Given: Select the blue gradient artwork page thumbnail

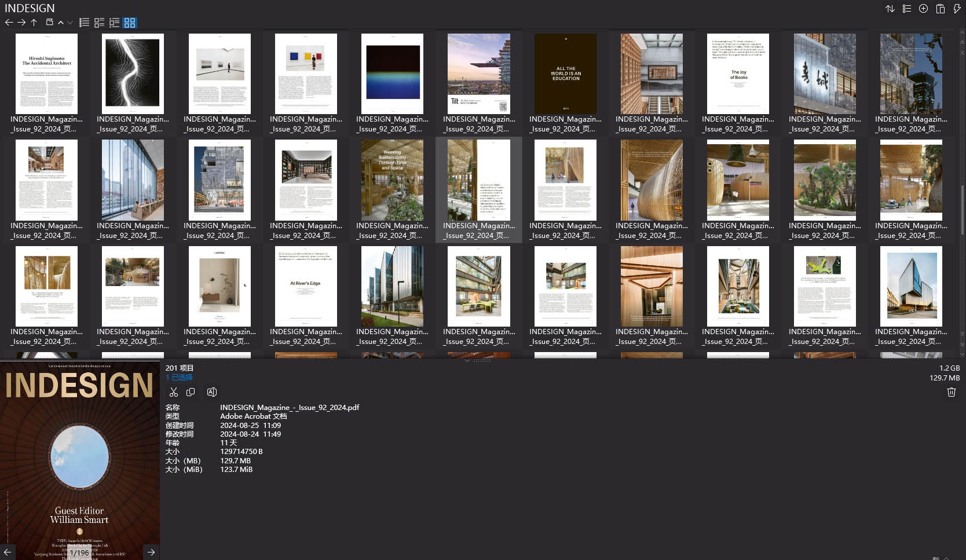Looking at the screenshot, I should [392, 74].
